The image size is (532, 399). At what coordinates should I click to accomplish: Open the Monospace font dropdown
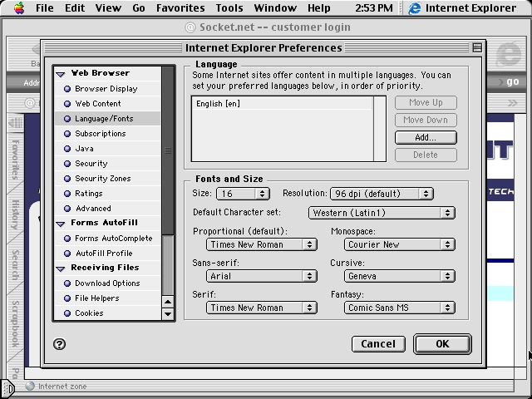[x=400, y=244]
